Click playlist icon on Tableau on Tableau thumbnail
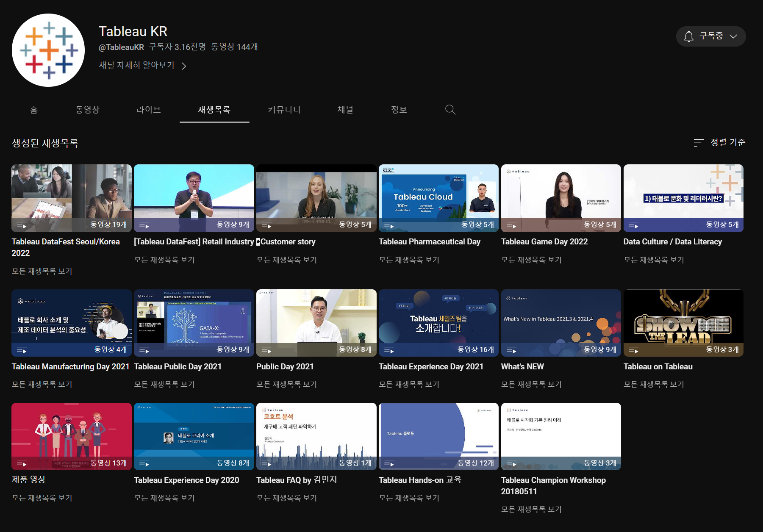 click(x=634, y=350)
